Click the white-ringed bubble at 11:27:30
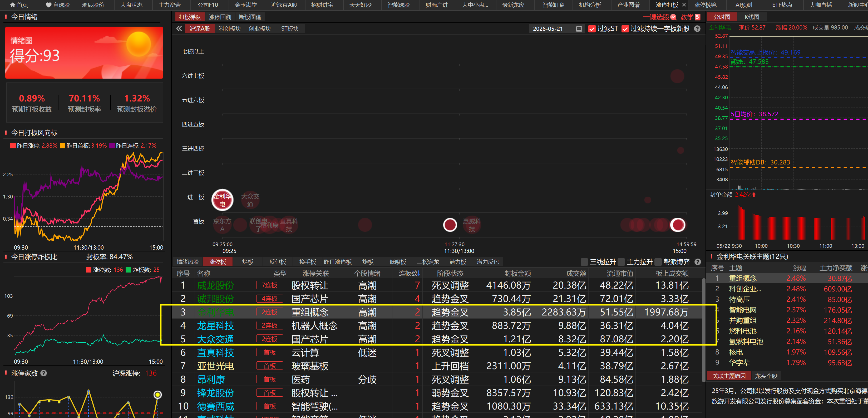868x418 pixels. click(x=450, y=225)
